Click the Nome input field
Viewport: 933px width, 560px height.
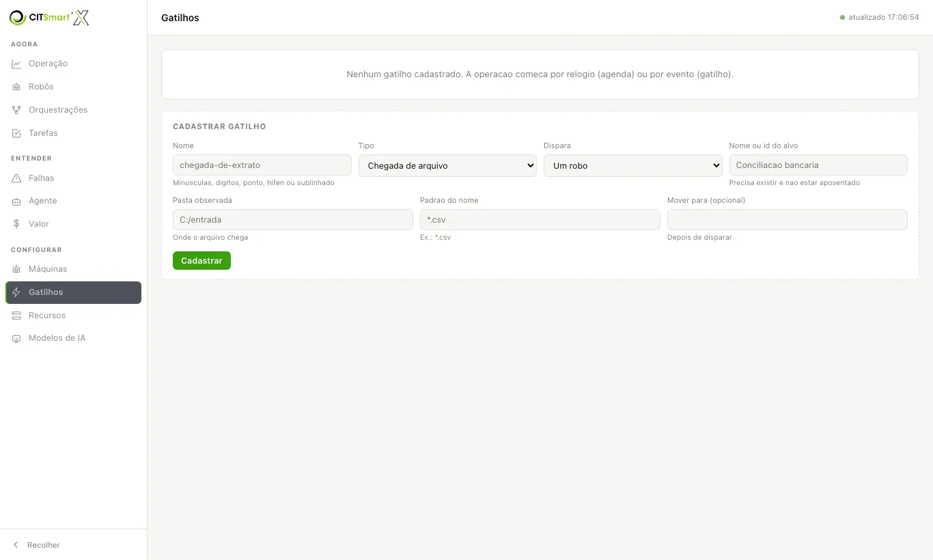click(262, 165)
